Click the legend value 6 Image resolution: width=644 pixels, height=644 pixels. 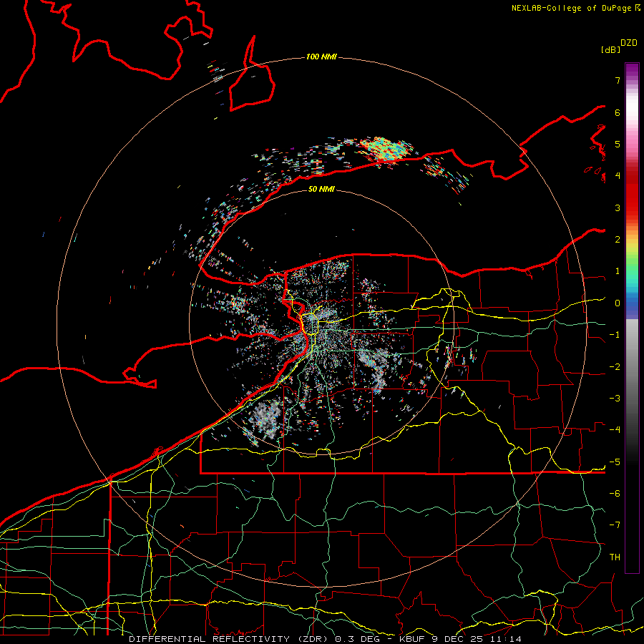click(618, 112)
